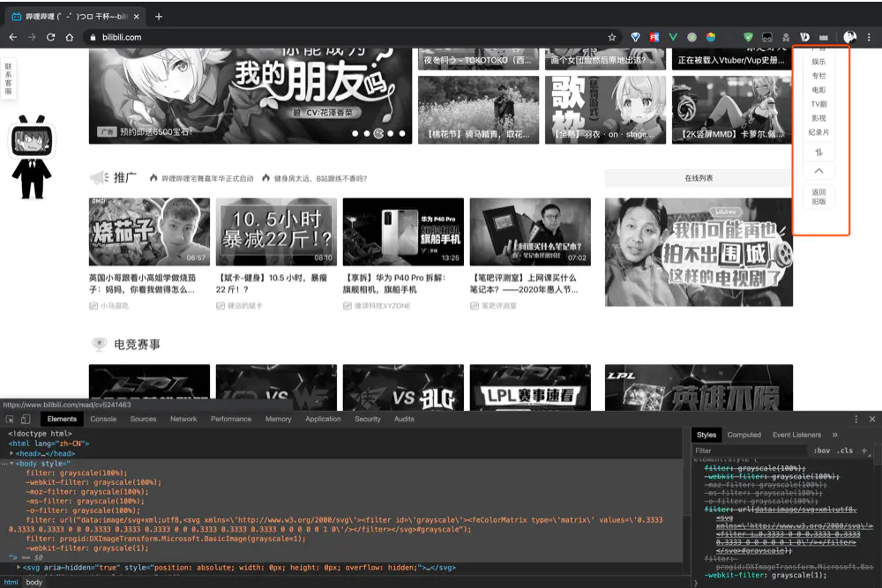Open the VD extension icon
Screen dimensions: 882x588
(x=805, y=37)
